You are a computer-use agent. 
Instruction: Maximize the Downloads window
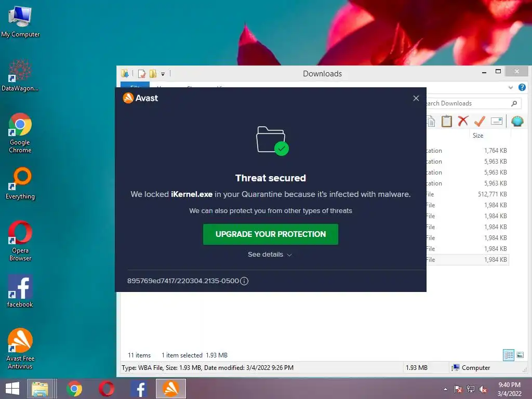498,72
